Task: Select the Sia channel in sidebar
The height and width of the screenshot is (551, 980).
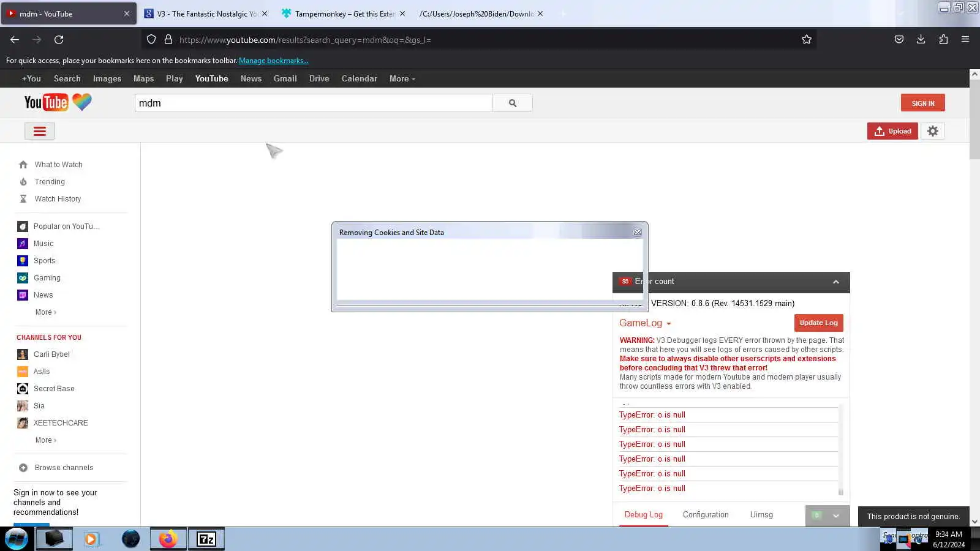Action: (x=39, y=406)
